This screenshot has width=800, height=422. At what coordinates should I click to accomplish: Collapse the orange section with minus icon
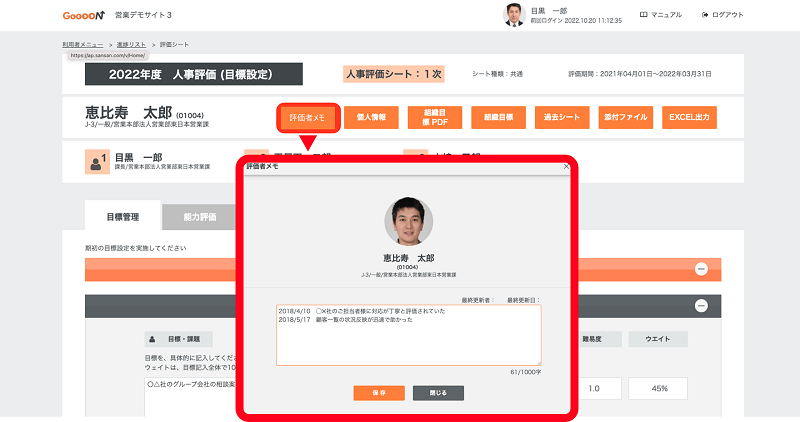[701, 269]
